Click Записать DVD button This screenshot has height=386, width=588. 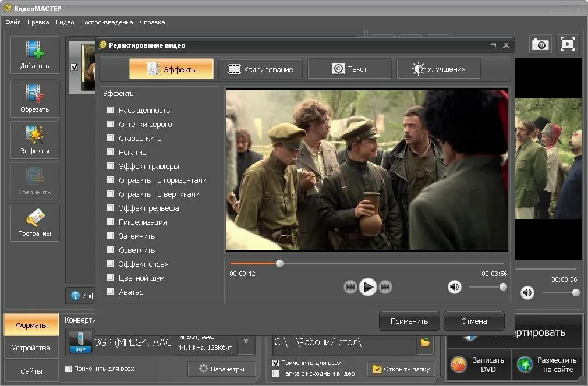click(x=479, y=364)
